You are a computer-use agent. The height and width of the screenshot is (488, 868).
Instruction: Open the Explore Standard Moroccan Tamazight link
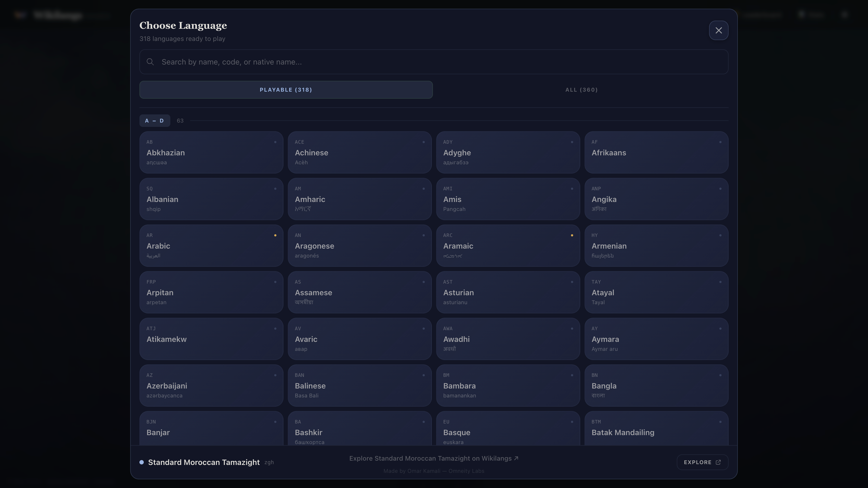click(x=433, y=458)
